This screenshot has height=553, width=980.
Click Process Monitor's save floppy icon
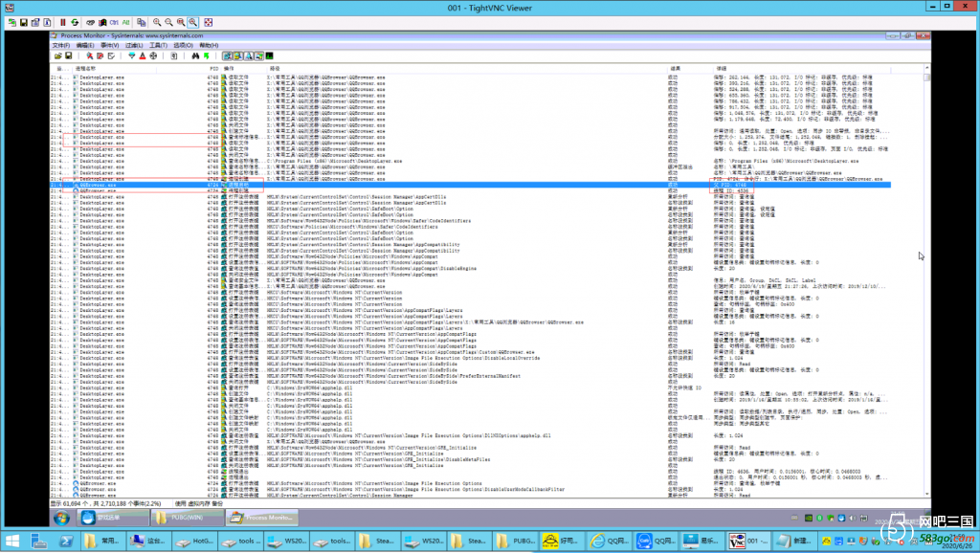click(68, 56)
